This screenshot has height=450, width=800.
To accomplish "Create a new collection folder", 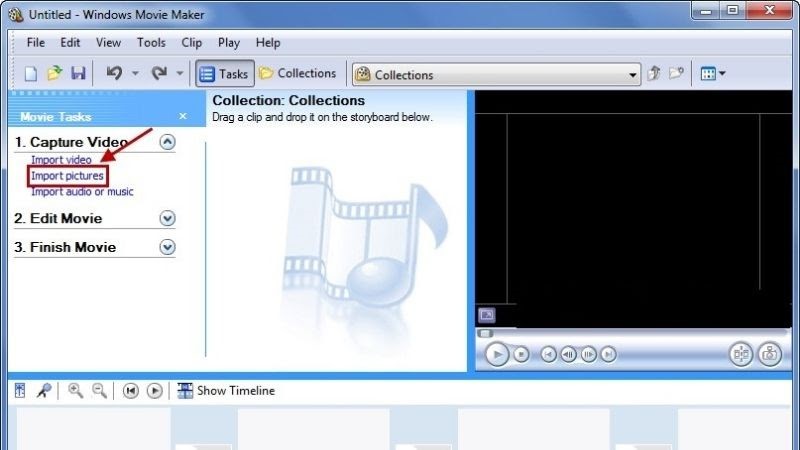I will tap(676, 73).
